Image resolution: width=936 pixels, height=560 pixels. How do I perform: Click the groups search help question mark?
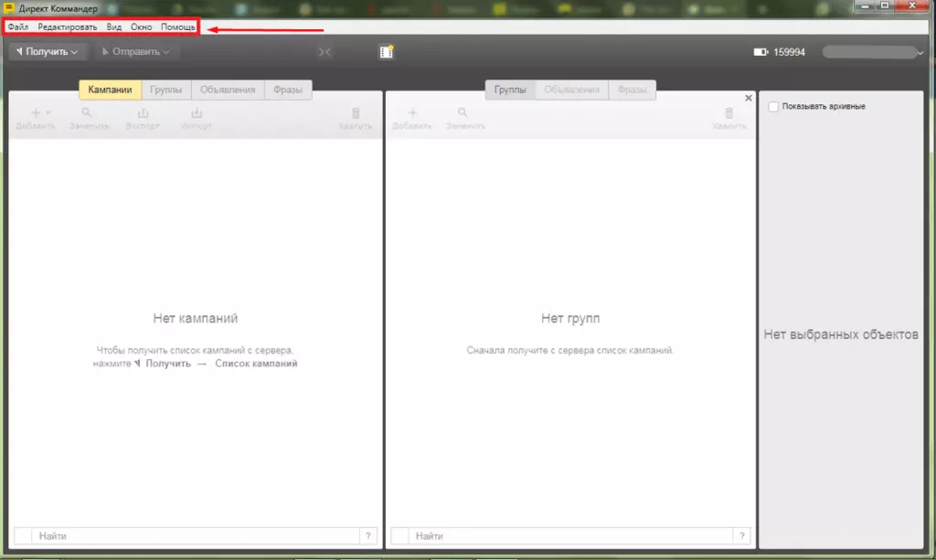pyautogui.click(x=742, y=536)
